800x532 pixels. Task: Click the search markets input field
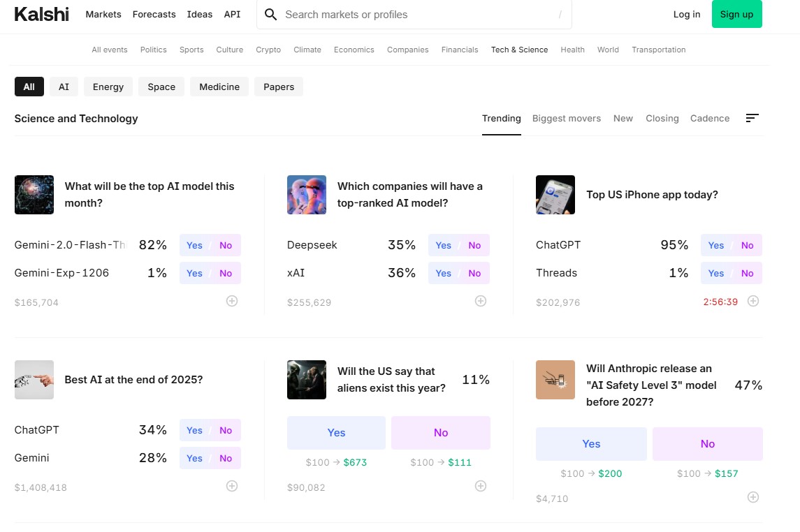pyautogui.click(x=415, y=14)
